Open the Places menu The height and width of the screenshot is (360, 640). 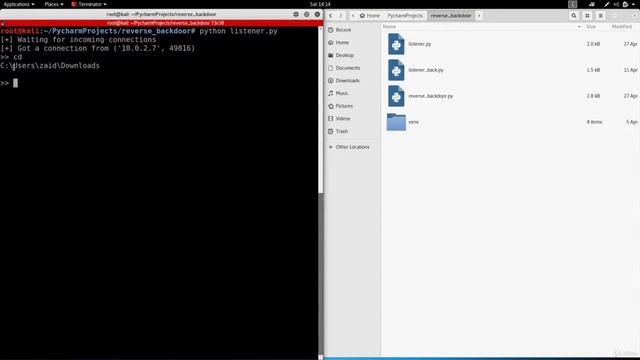tap(54, 4)
